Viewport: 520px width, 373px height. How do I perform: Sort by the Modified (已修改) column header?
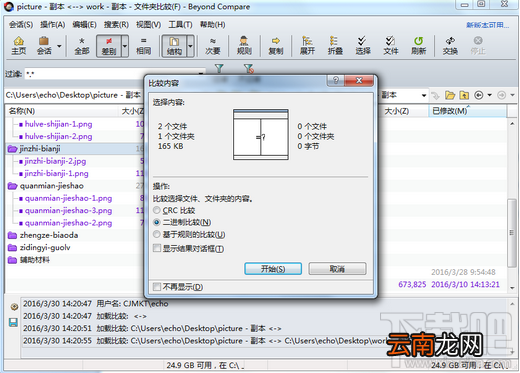(467, 111)
